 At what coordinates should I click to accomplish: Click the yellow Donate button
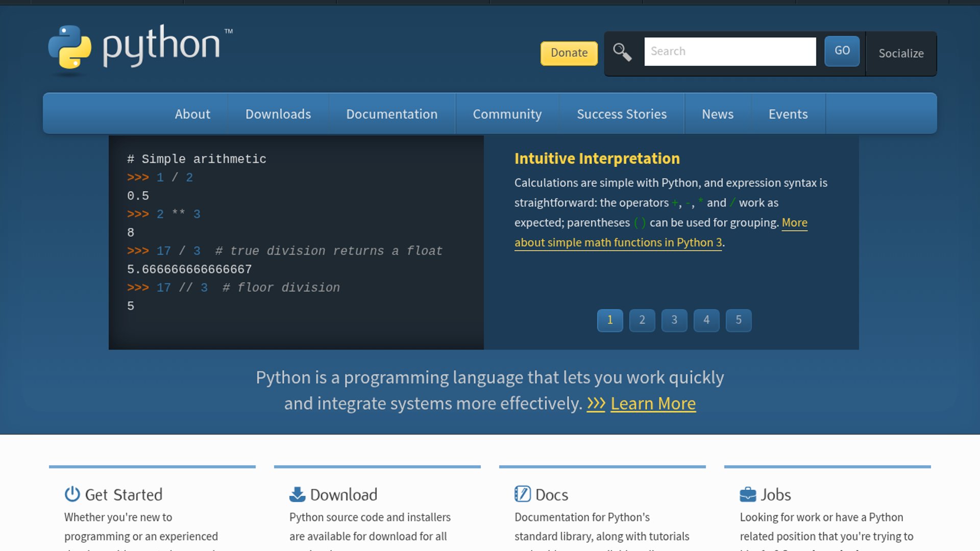click(569, 53)
